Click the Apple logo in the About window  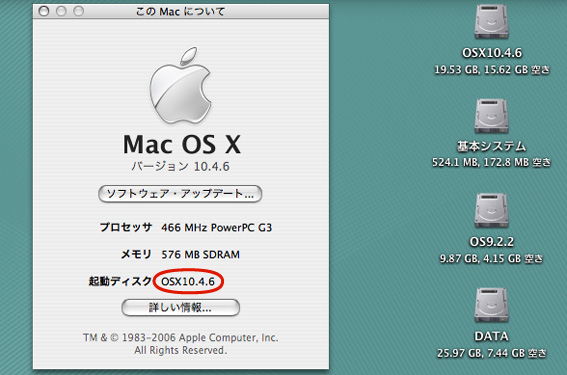[x=180, y=85]
